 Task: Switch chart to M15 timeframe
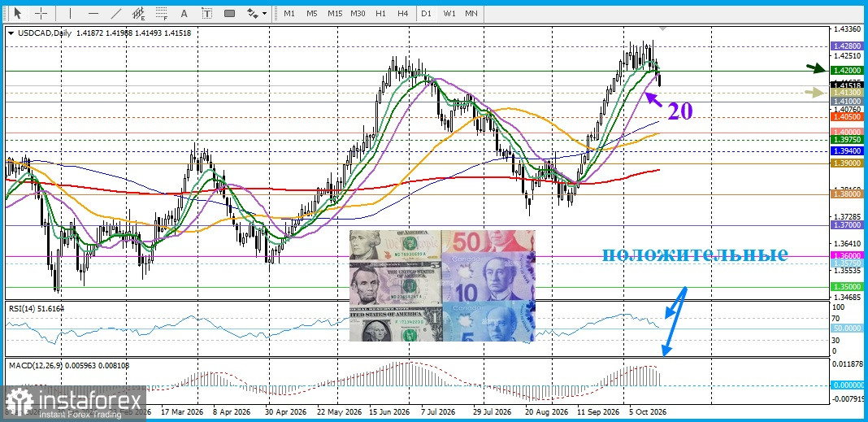(334, 13)
